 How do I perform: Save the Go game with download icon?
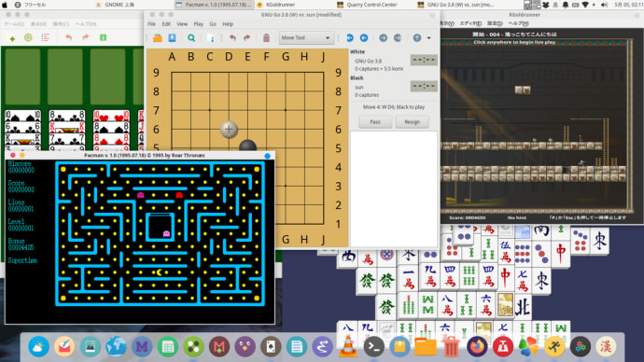point(172,37)
